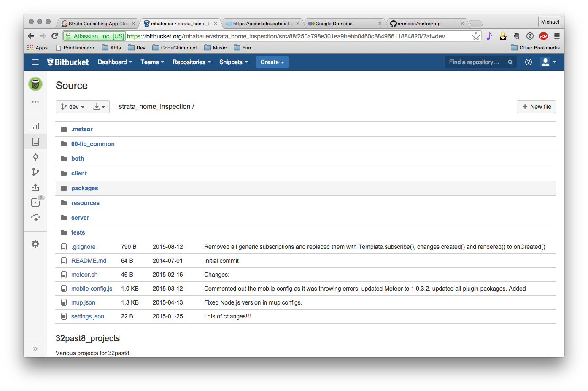Open Issues showing 7 open items
The height and width of the screenshot is (391, 588).
coord(35,202)
